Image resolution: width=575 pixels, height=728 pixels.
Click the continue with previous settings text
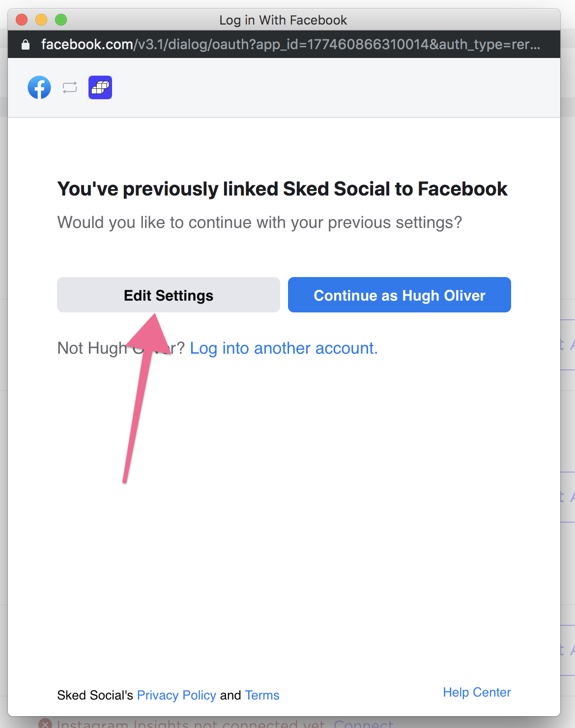259,223
